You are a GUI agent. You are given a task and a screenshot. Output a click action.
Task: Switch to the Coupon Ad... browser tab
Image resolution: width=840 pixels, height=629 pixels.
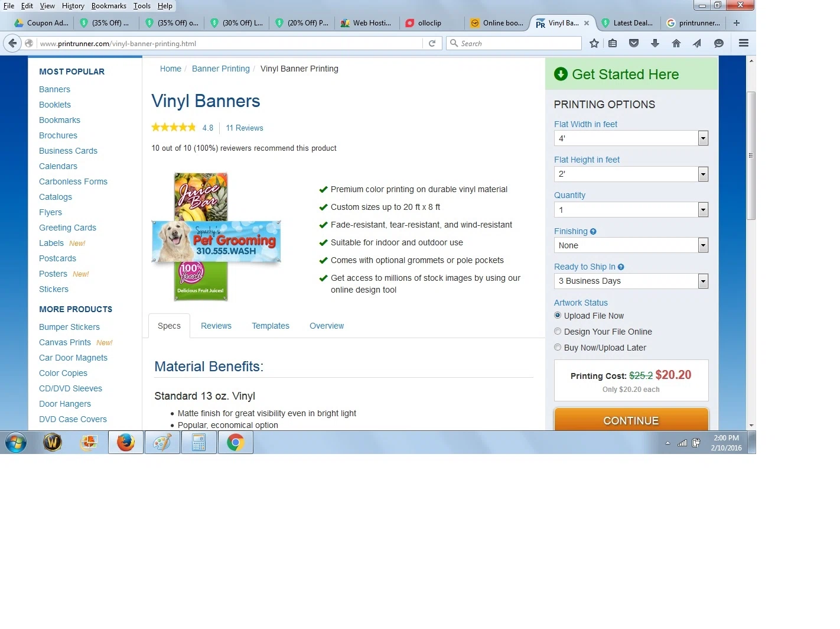(x=42, y=23)
